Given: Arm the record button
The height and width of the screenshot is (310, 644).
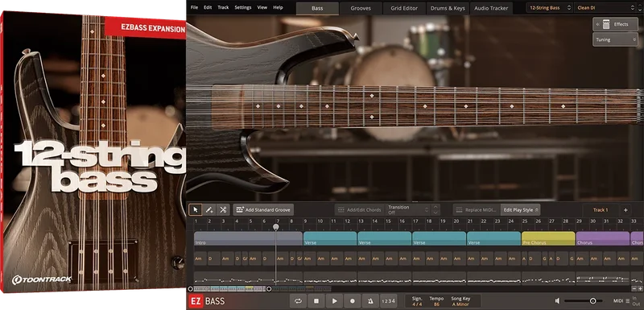Looking at the screenshot, I should 353,301.
